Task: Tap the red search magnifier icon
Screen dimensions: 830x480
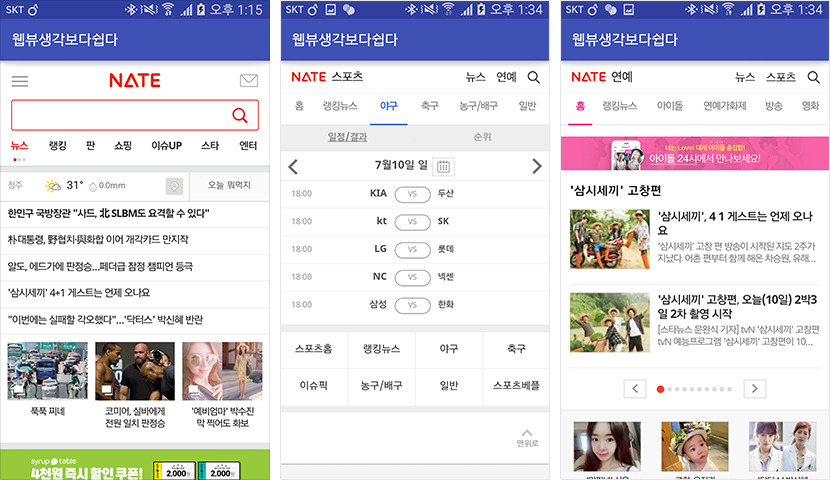Action: (240, 115)
